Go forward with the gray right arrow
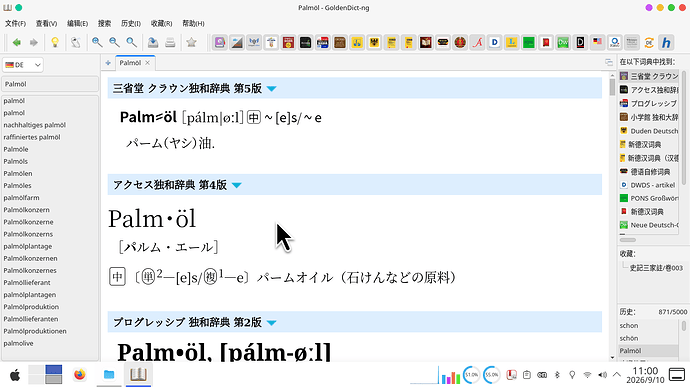690x387 pixels. tap(34, 43)
